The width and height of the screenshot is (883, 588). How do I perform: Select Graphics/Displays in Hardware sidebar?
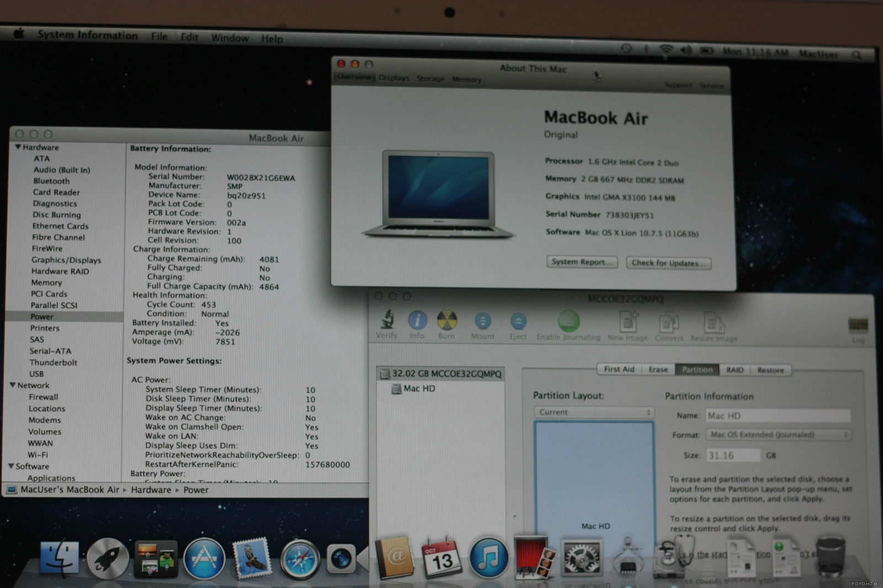pyautogui.click(x=66, y=260)
